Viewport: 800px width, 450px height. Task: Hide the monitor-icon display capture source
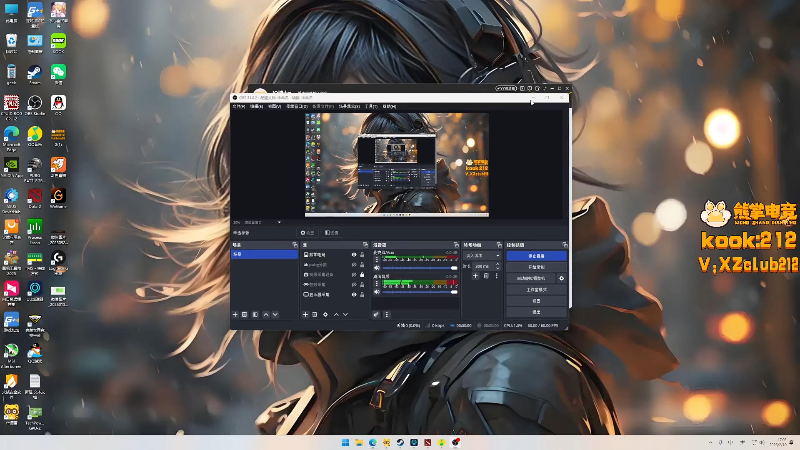(x=354, y=294)
